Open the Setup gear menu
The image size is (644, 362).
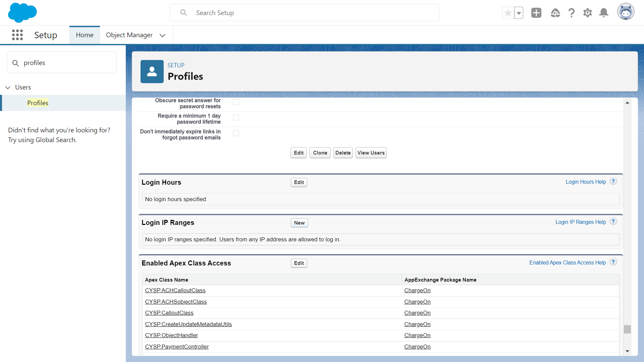[588, 13]
